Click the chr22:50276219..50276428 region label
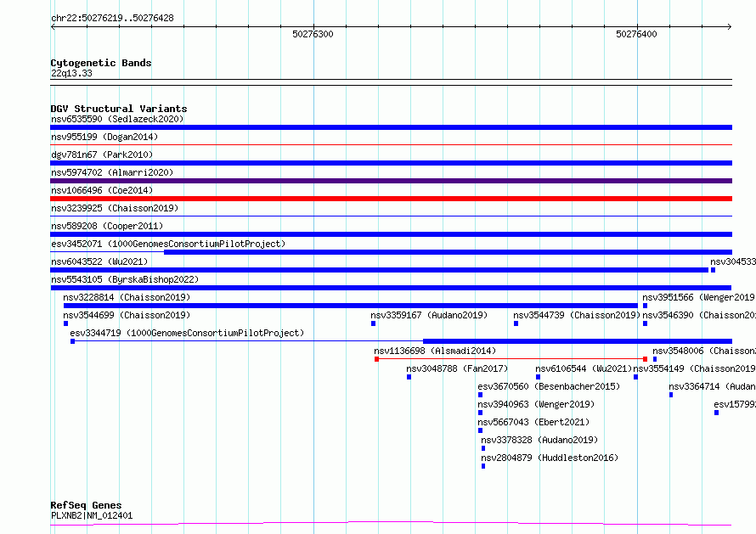Image resolution: width=756 pixels, height=534 pixels. [112, 18]
